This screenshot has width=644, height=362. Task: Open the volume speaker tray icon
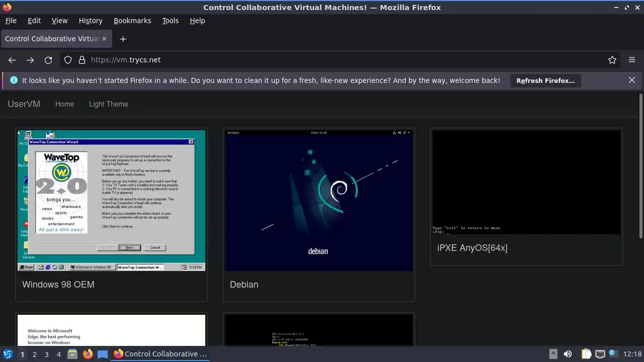pos(568,354)
